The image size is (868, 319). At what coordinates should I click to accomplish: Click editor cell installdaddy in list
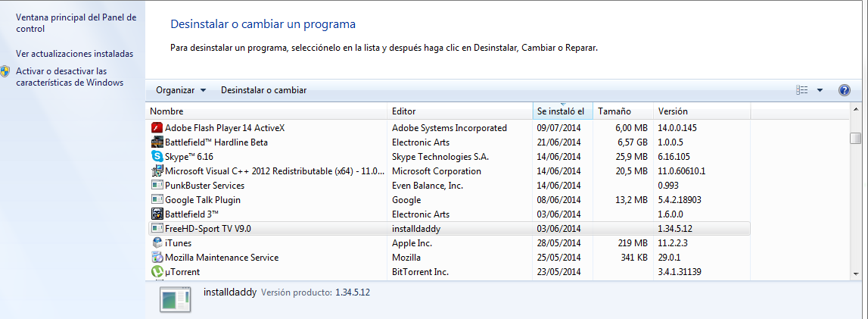[415, 229]
